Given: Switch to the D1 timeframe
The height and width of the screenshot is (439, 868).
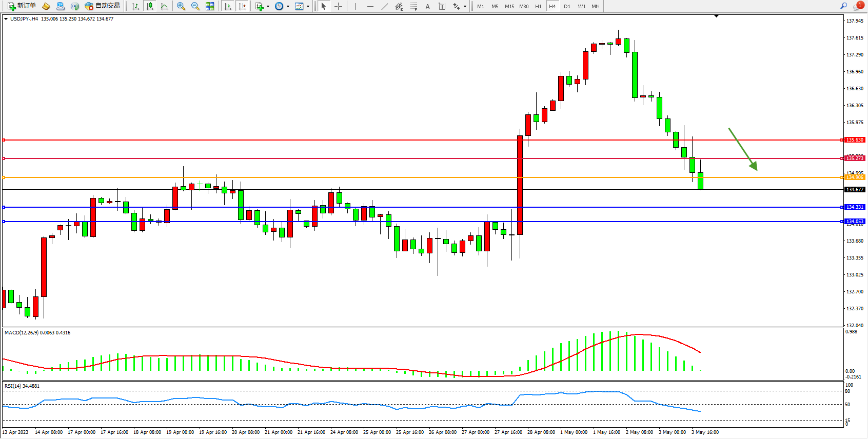Looking at the screenshot, I should click(x=567, y=6).
